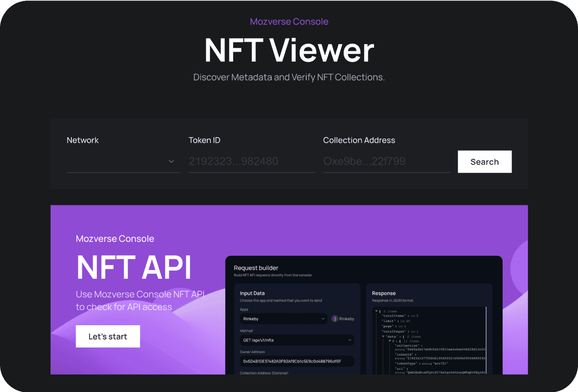578x392 pixels.
Task: Collapse the "data" node in JSON response
Action: [x=383, y=337]
